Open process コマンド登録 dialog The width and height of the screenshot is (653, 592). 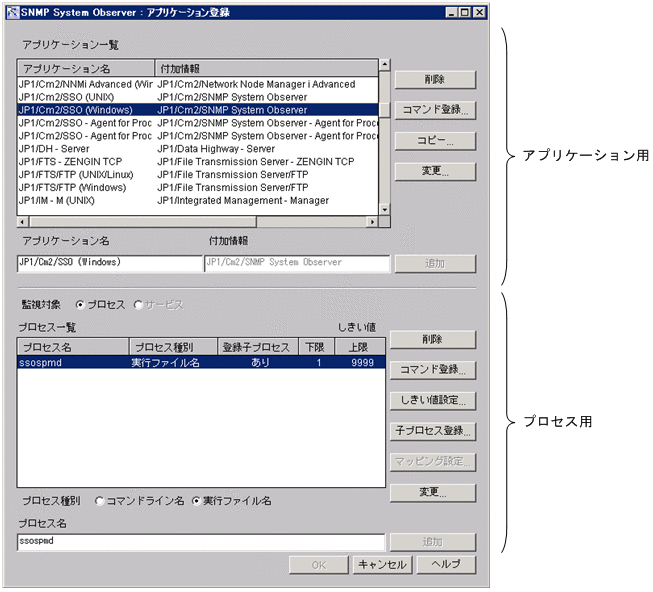point(432,370)
